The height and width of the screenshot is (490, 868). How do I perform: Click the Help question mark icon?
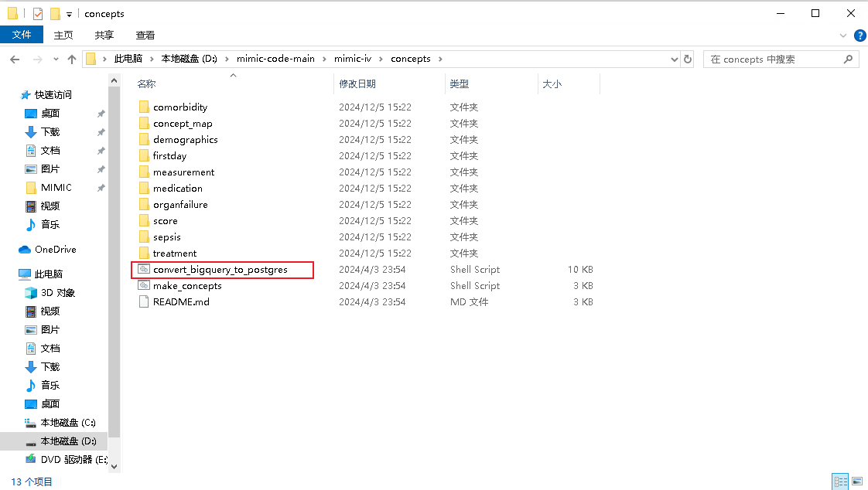pyautogui.click(x=859, y=36)
